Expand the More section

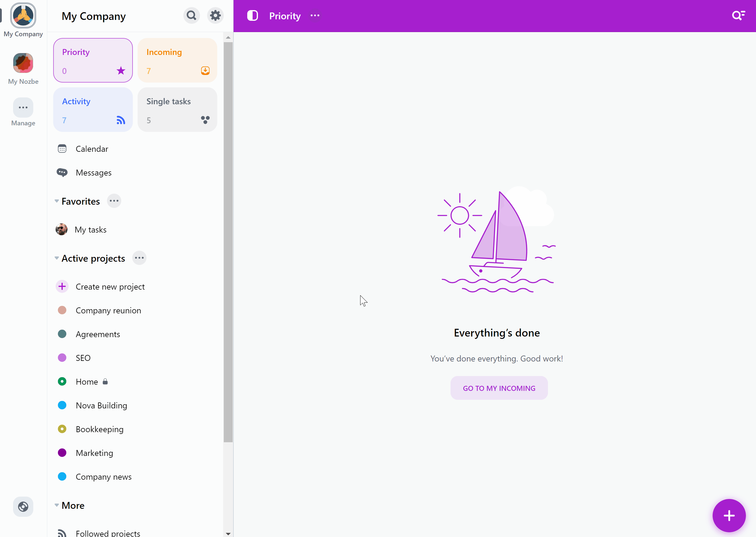56,505
